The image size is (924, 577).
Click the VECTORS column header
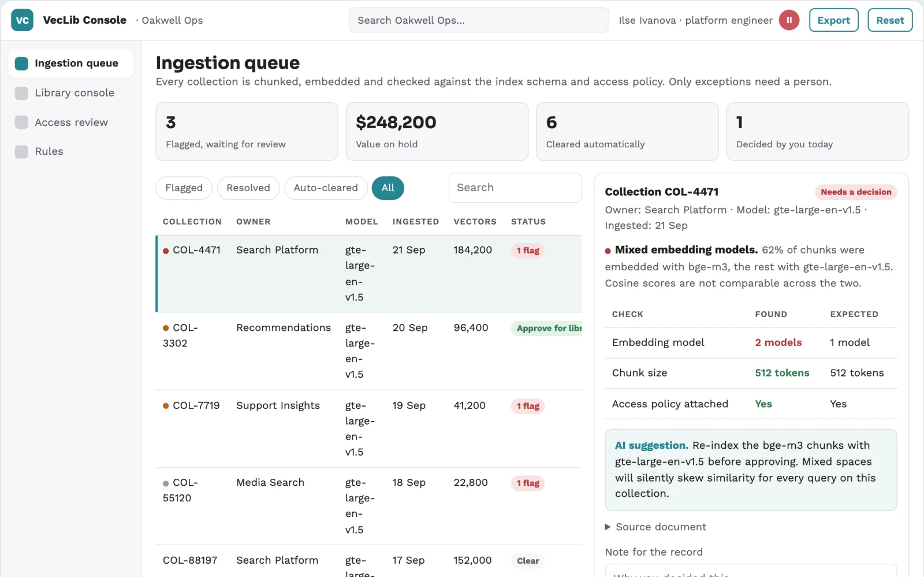click(x=475, y=222)
